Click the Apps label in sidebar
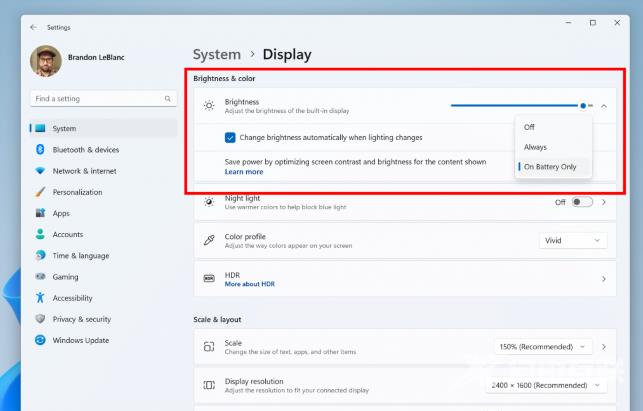Image resolution: width=643 pixels, height=411 pixels. click(61, 213)
